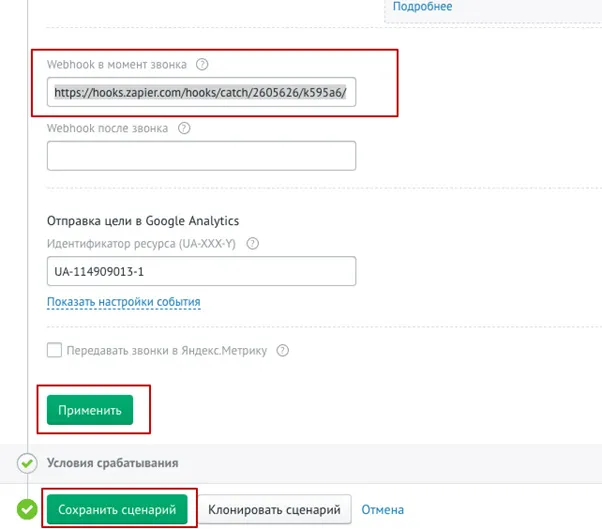This screenshot has height=529, width=602.
Task: Select the Отправка цели в Google Analytics heading
Action: click(143, 221)
